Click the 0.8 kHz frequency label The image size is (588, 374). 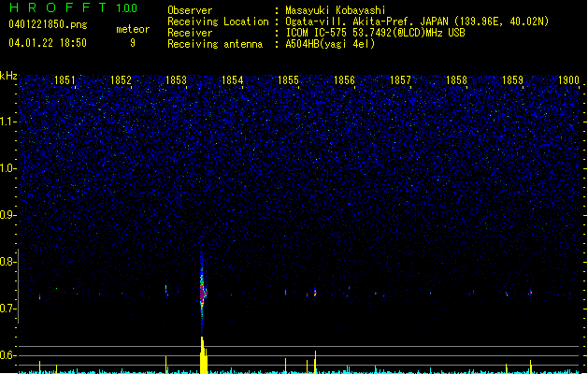[x=8, y=262]
